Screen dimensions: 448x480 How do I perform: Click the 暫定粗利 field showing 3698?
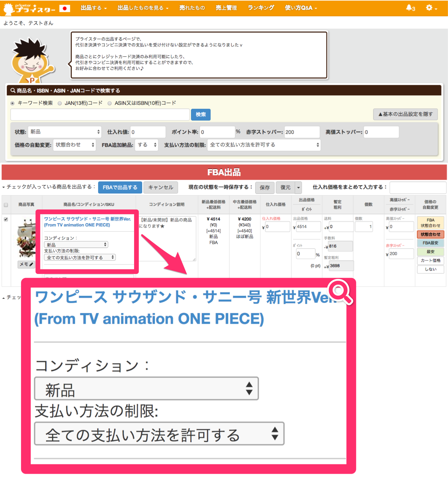(341, 266)
